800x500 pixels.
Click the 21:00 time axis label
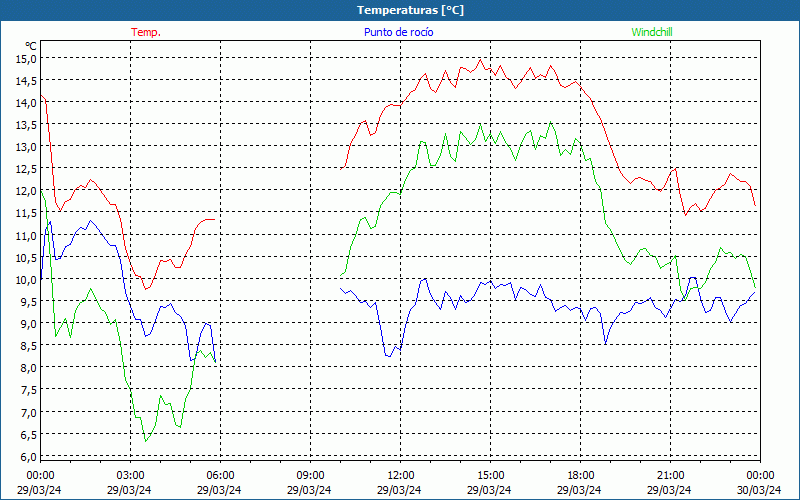[670, 476]
